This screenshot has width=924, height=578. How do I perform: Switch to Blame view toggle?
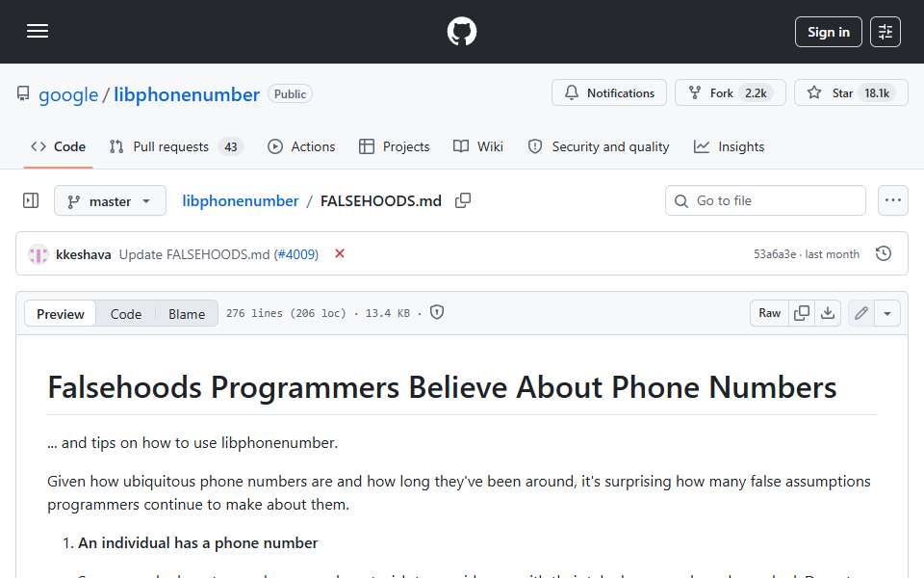click(186, 314)
